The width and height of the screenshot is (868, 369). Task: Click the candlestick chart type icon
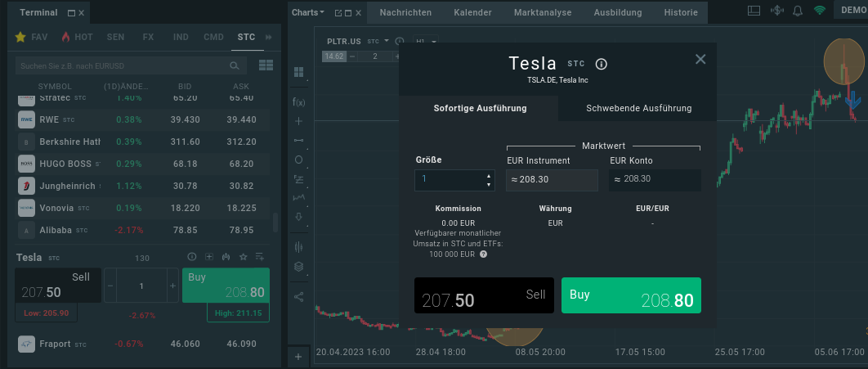pyautogui.click(x=298, y=245)
